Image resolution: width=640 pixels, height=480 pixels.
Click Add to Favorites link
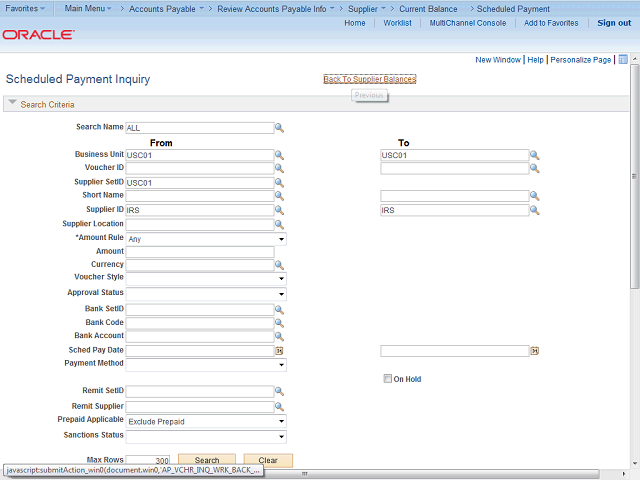(551, 23)
